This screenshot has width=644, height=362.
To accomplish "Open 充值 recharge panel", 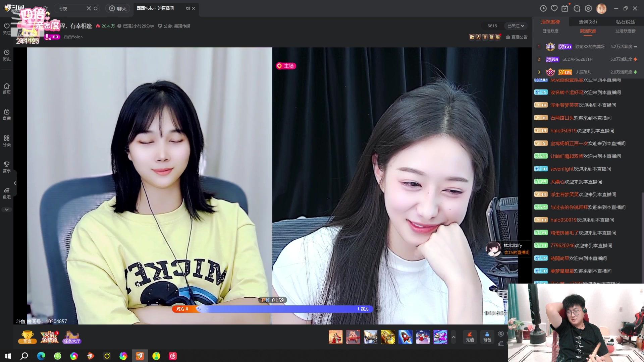I will point(470,337).
